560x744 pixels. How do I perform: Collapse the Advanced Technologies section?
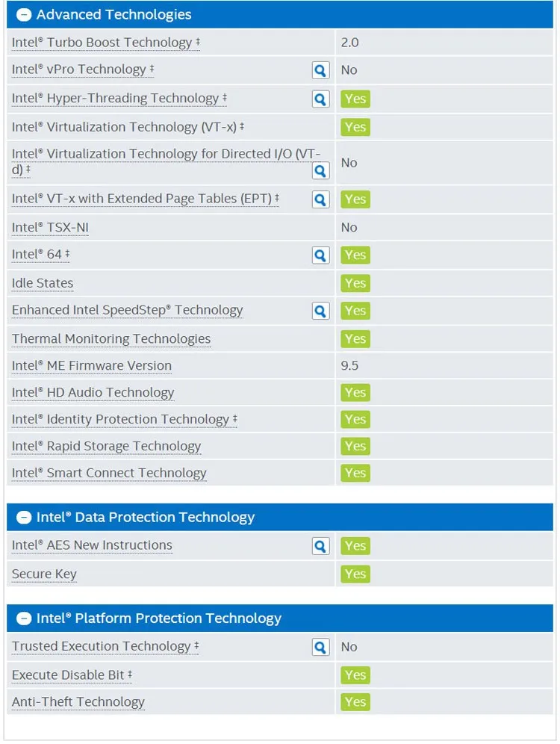24,15
